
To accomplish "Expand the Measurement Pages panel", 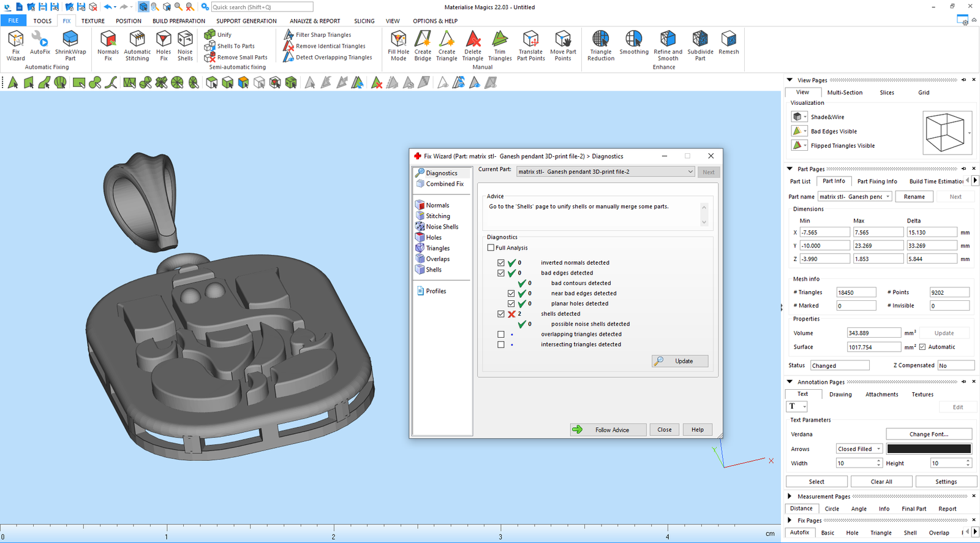I will coord(790,496).
